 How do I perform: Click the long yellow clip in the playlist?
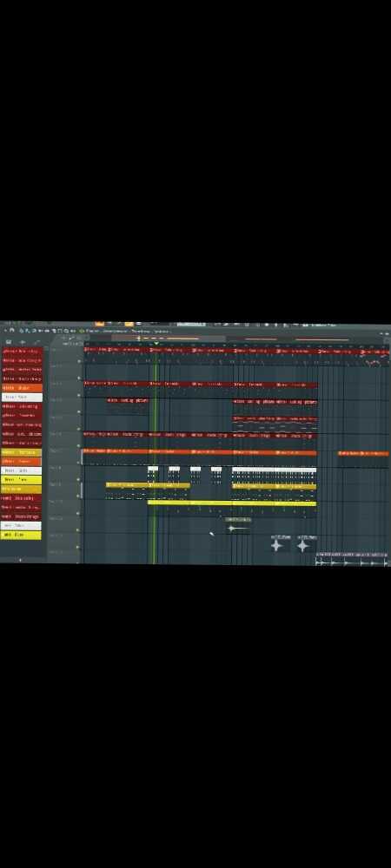click(232, 503)
